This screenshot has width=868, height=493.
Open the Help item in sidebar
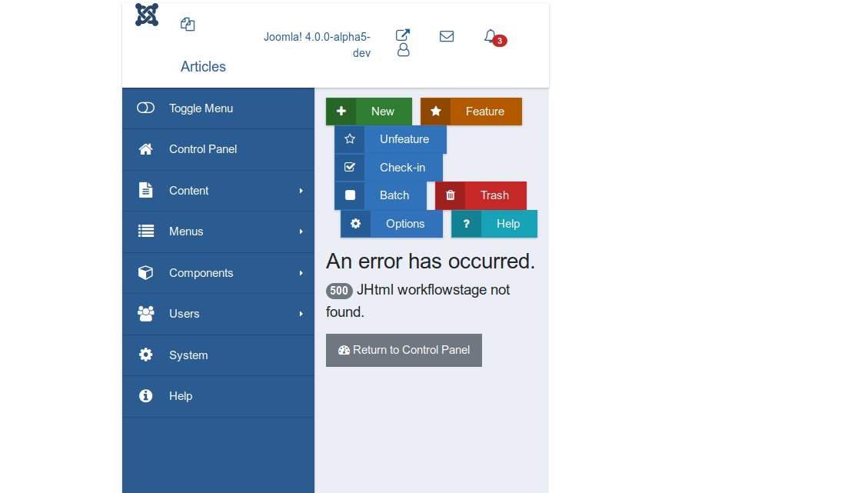(x=218, y=396)
